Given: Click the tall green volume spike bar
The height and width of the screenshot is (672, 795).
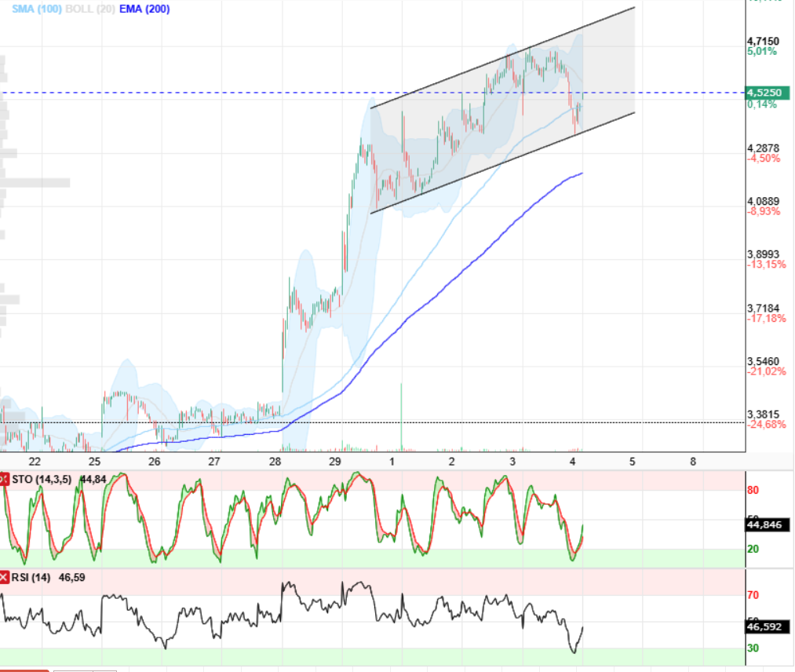Looking at the screenshot, I should pyautogui.click(x=401, y=416).
